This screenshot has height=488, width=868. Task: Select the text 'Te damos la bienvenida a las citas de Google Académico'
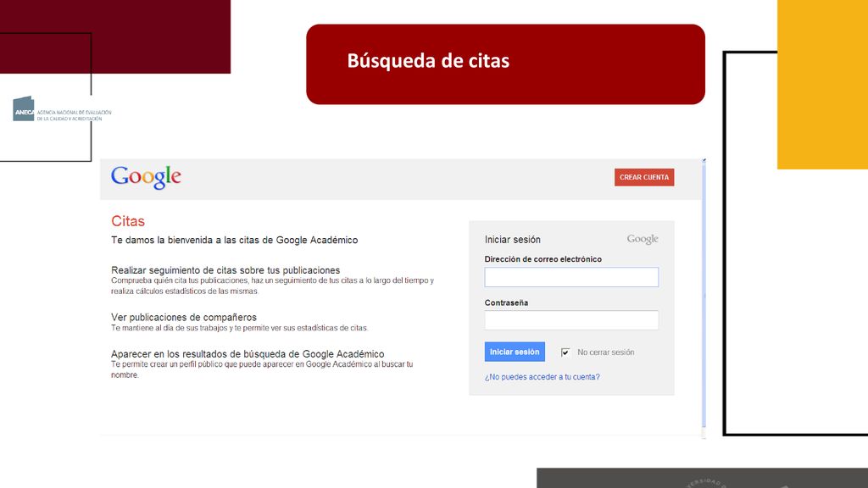coord(234,240)
